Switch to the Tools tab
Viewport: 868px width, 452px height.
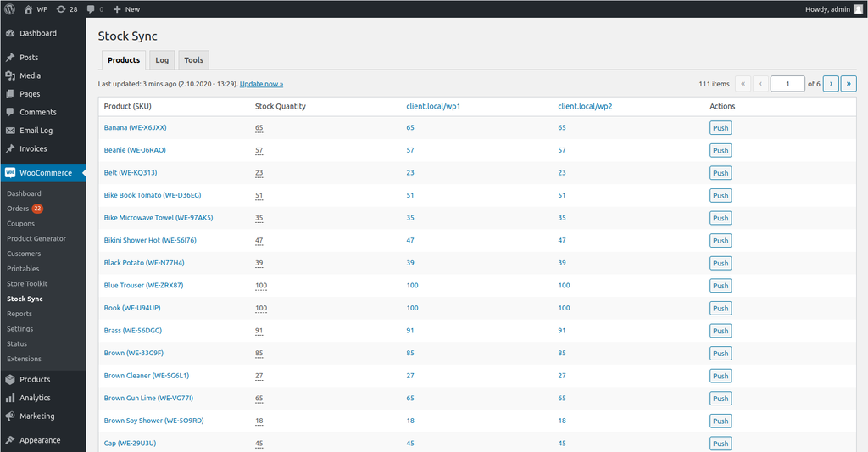[193, 60]
